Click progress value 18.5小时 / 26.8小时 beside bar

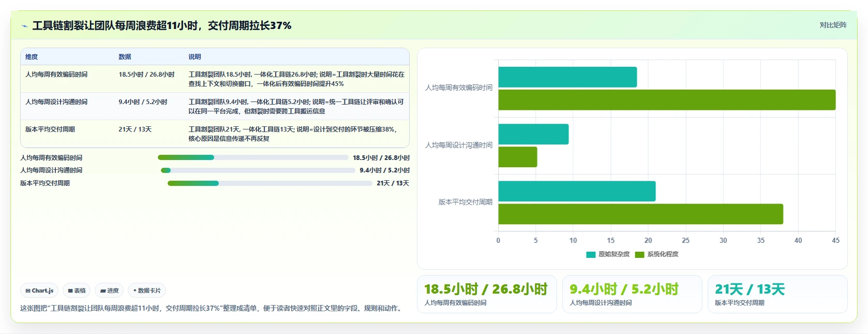(381, 158)
